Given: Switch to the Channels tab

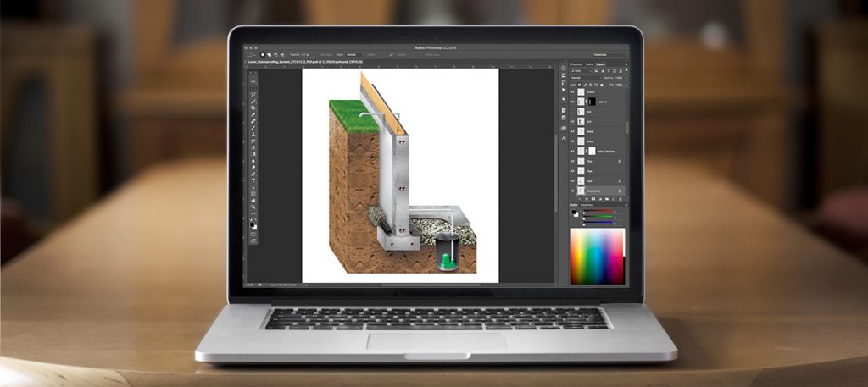Looking at the screenshot, I should pyautogui.click(x=576, y=64).
